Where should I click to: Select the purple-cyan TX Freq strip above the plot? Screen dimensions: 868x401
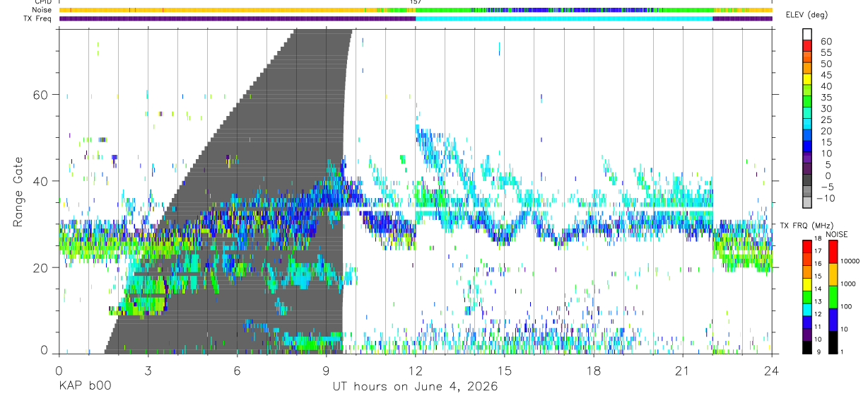[x=416, y=18]
